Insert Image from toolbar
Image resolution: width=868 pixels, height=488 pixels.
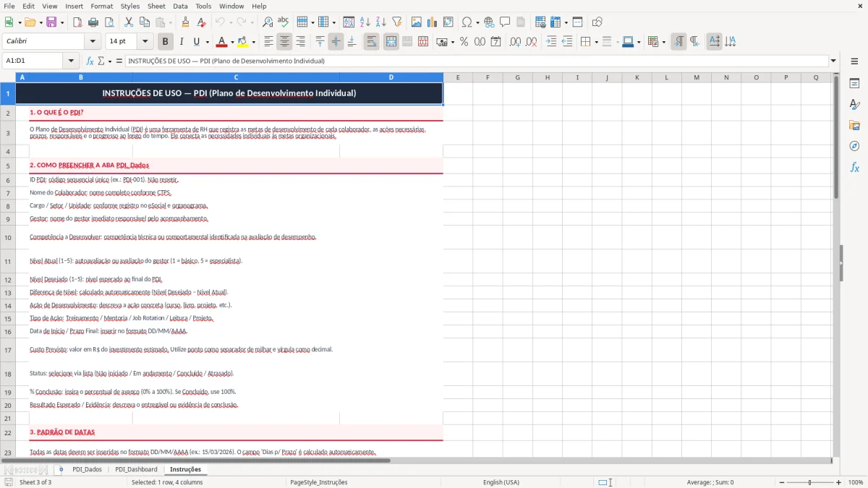tap(417, 22)
